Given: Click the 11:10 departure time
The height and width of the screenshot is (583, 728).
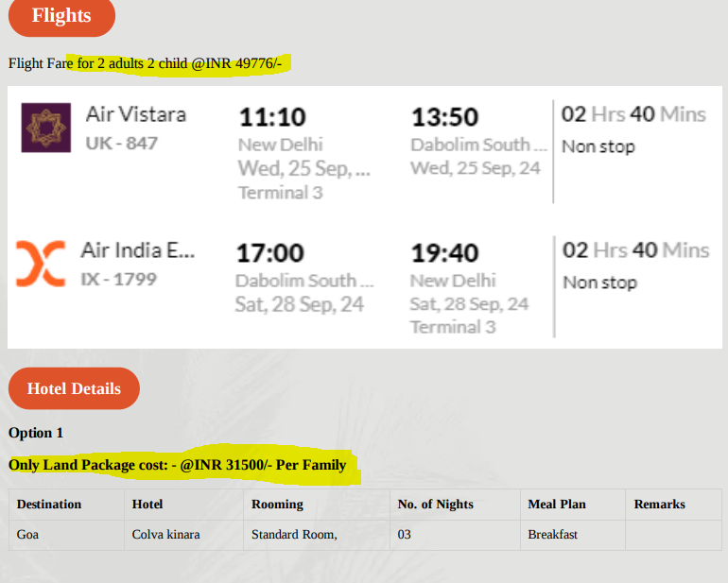Looking at the screenshot, I should (x=272, y=117).
